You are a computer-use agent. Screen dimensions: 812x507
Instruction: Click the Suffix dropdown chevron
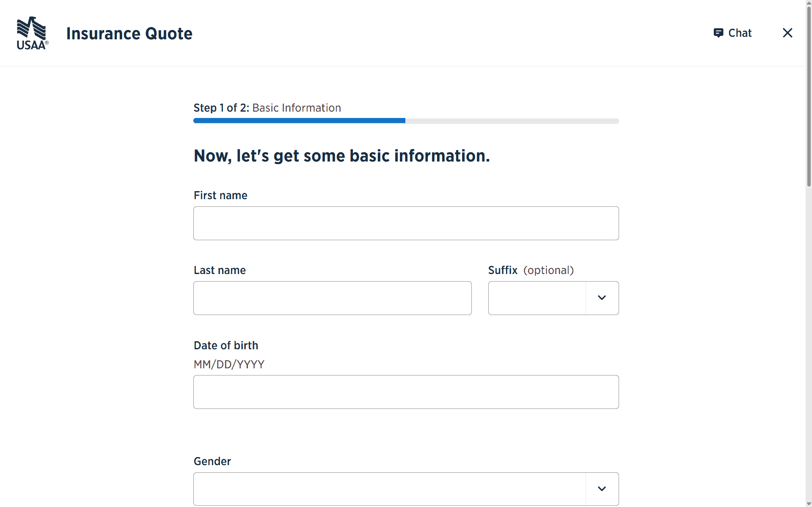click(602, 298)
